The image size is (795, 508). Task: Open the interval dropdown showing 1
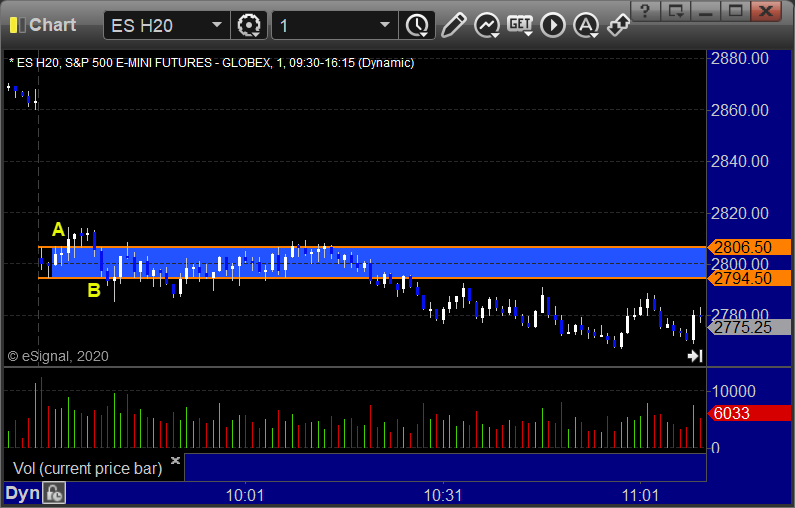click(335, 25)
